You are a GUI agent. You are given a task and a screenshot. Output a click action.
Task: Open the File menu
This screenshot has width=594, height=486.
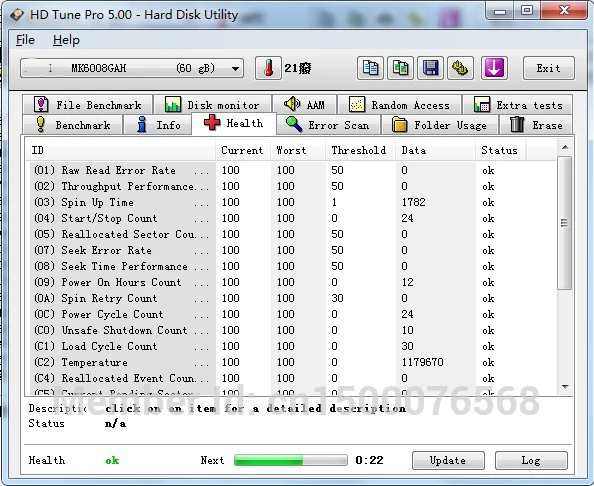pos(25,40)
